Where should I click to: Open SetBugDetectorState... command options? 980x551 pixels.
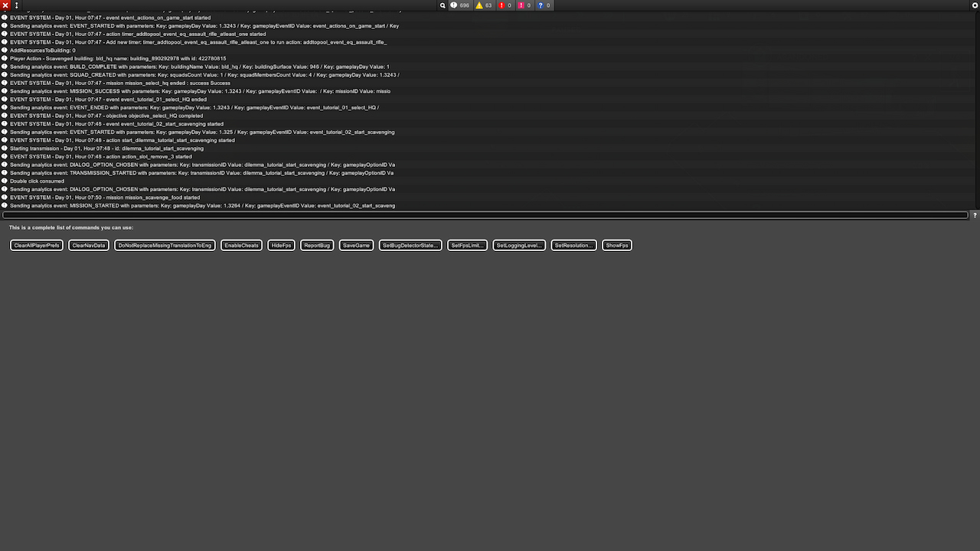point(410,246)
